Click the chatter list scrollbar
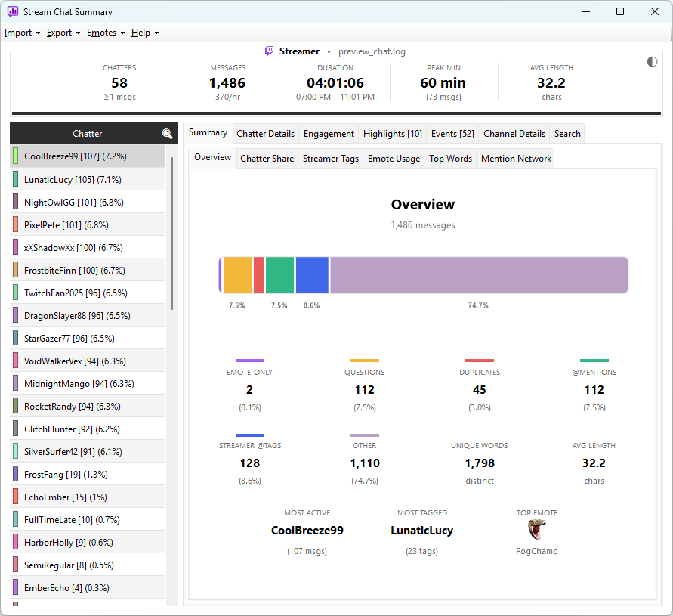This screenshot has height=616, width=673. 171,234
